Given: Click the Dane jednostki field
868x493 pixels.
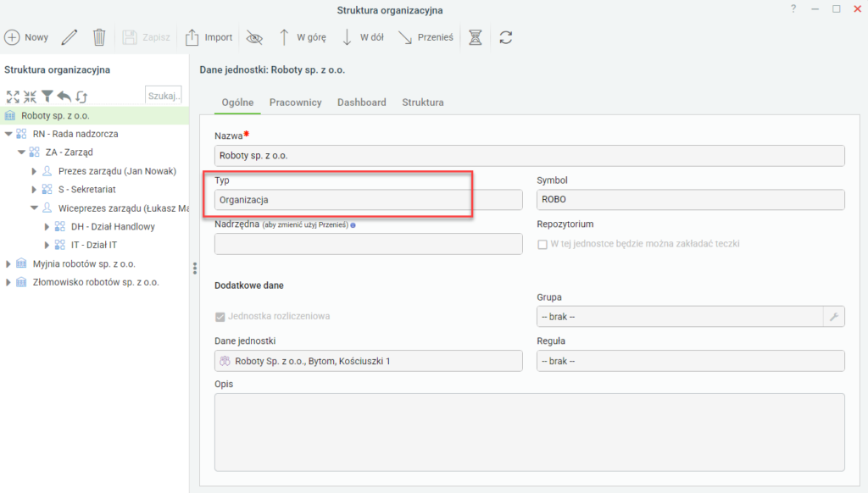Looking at the screenshot, I should pyautogui.click(x=368, y=361).
